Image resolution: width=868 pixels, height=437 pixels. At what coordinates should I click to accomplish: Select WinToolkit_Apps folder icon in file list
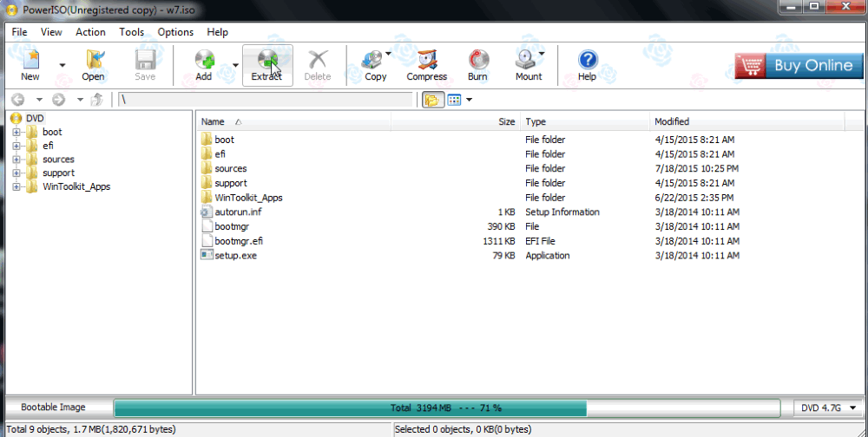click(x=207, y=198)
